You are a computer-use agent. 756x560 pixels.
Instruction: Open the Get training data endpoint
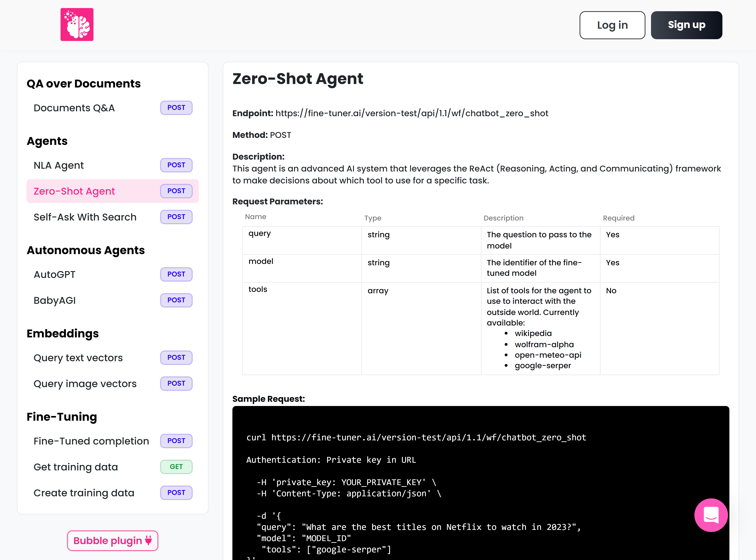76,467
